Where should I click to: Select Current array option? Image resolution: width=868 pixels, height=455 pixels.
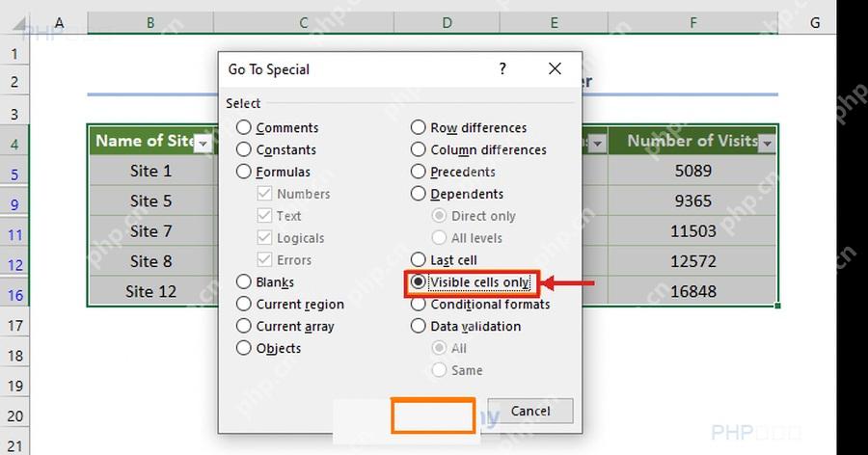coord(285,327)
